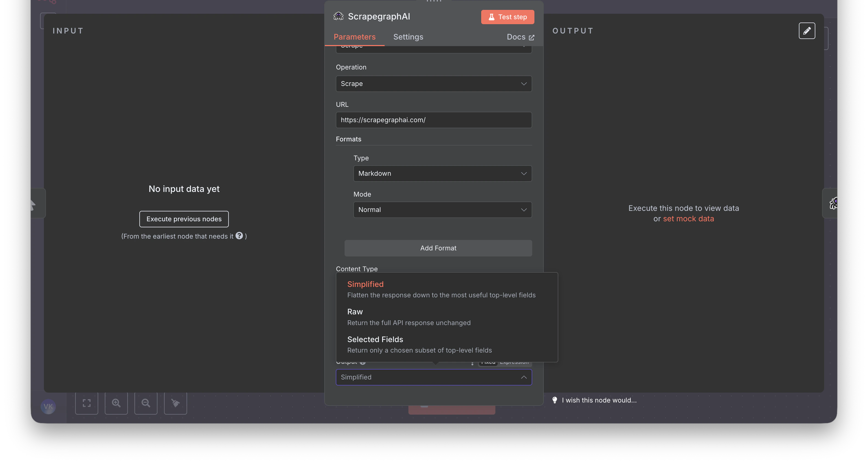Screen dimensions: 868x464
Task: Click the URL input field
Action: [x=434, y=120]
